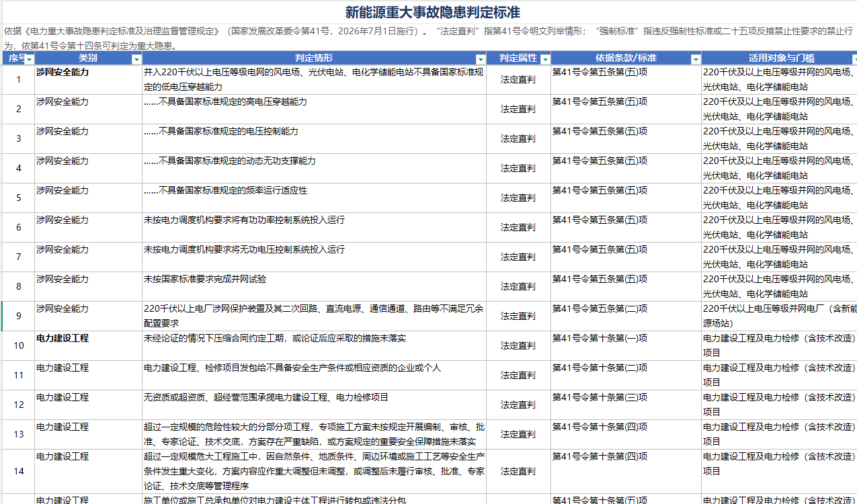Select the row number 12 cell
Screen dimensions: 857x504
coord(18,405)
